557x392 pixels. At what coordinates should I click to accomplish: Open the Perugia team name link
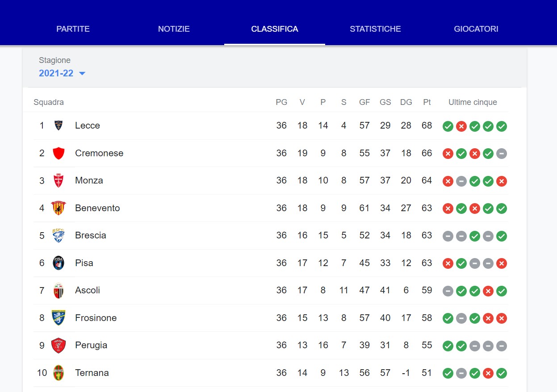coord(91,345)
